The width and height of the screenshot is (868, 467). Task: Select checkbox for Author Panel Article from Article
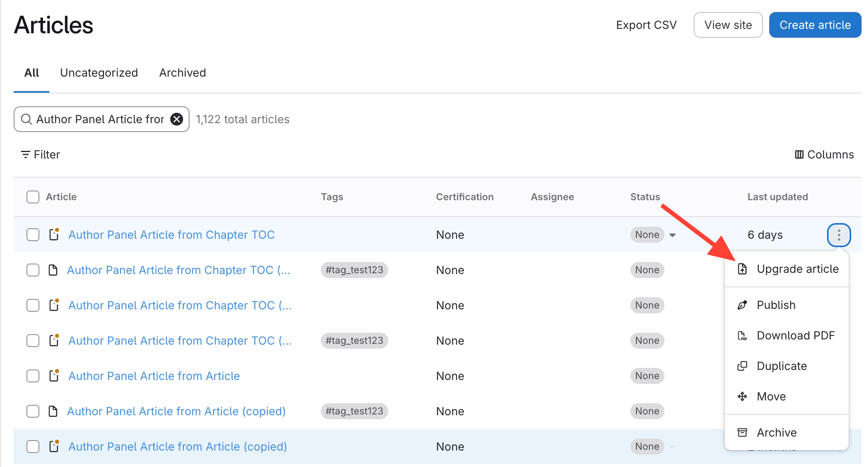[33, 376]
